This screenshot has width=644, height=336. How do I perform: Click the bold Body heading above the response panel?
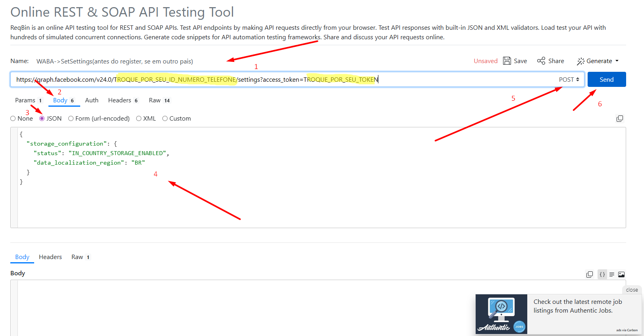click(18, 273)
